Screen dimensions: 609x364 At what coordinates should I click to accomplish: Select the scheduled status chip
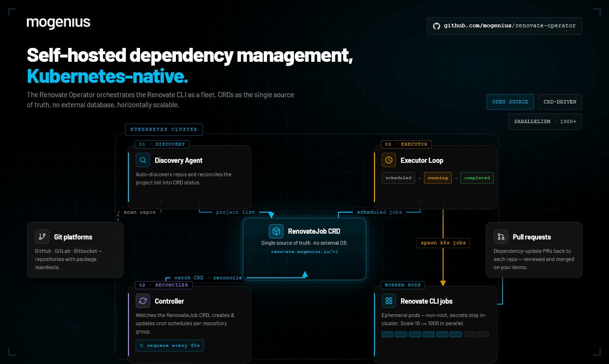pos(398,178)
